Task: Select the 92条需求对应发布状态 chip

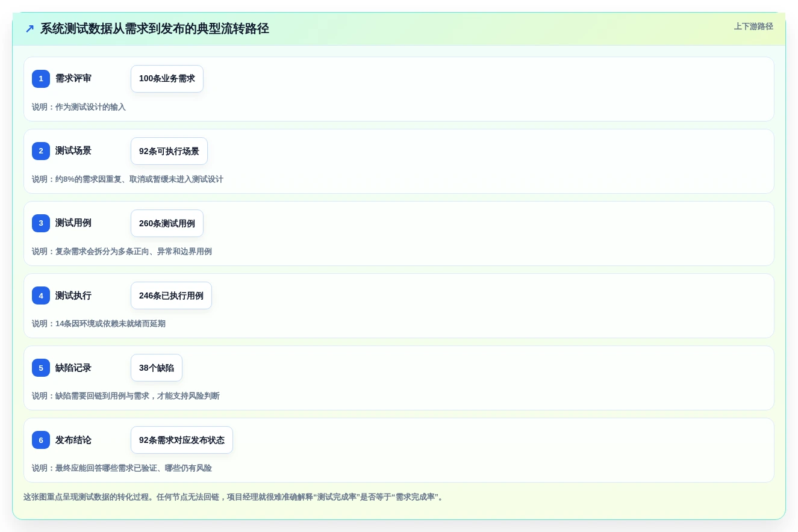Action: (x=182, y=440)
